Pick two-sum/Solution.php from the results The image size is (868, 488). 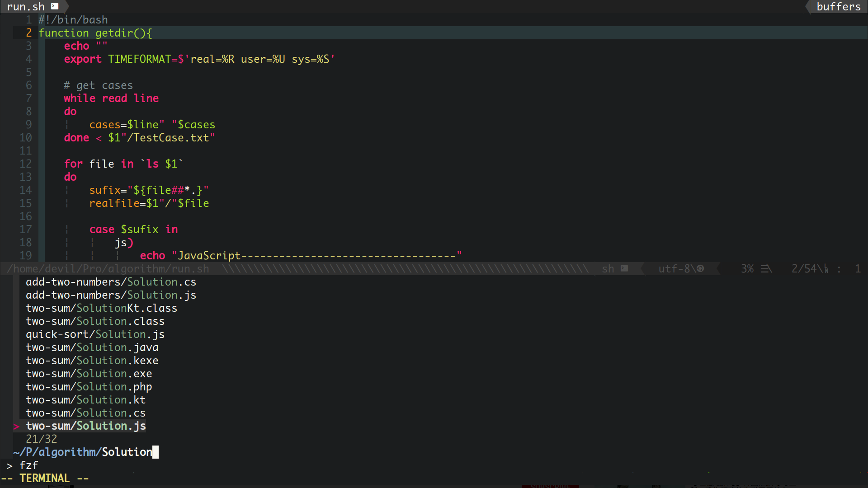pyautogui.click(x=89, y=387)
